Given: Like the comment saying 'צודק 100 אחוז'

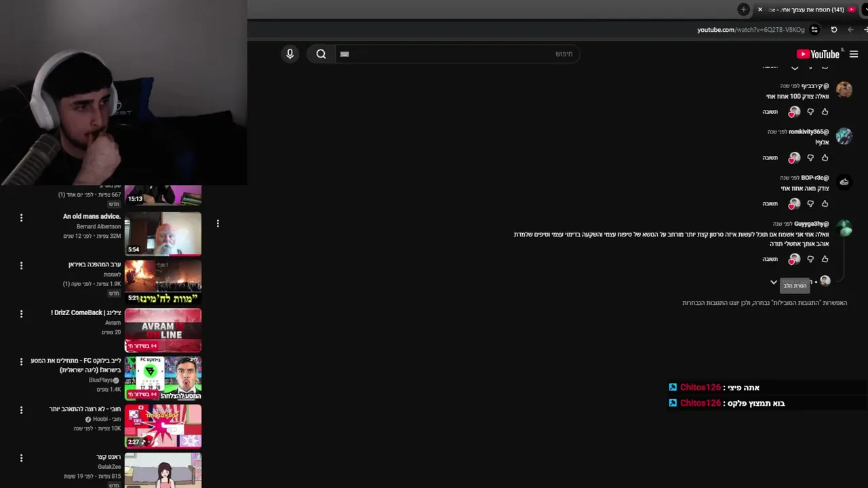Looking at the screenshot, I should [x=825, y=112].
